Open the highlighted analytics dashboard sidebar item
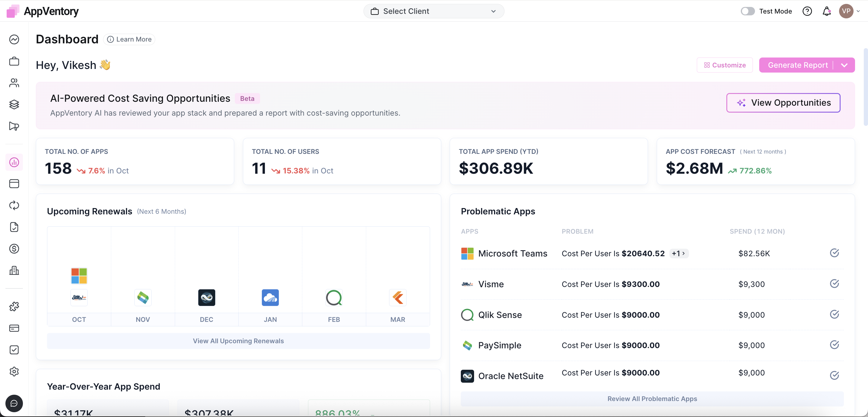Screen dimensions: 868x417 click(x=14, y=162)
